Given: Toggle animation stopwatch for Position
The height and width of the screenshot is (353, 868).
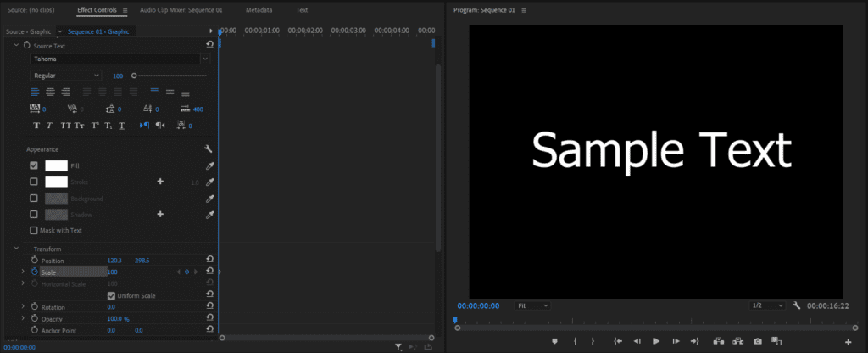Looking at the screenshot, I should point(34,260).
